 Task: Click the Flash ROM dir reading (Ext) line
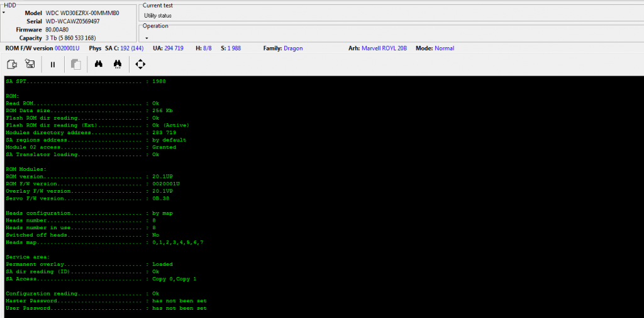click(97, 125)
